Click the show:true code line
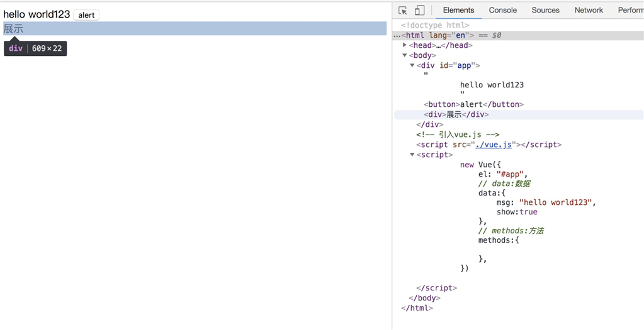The image size is (644, 330). (517, 212)
